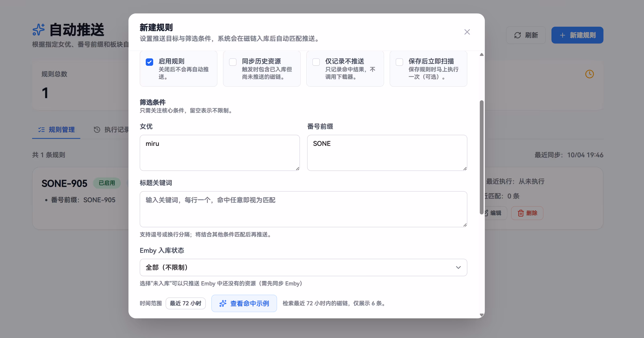The image size is (644, 338).
Task: Click the scroll-down arrow of dialog scrollbar
Action: pos(482,315)
